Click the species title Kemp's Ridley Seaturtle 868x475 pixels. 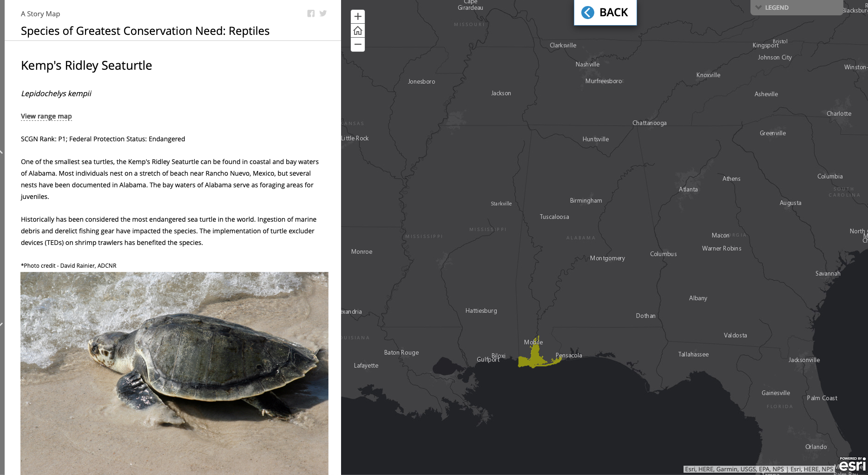pyautogui.click(x=86, y=66)
